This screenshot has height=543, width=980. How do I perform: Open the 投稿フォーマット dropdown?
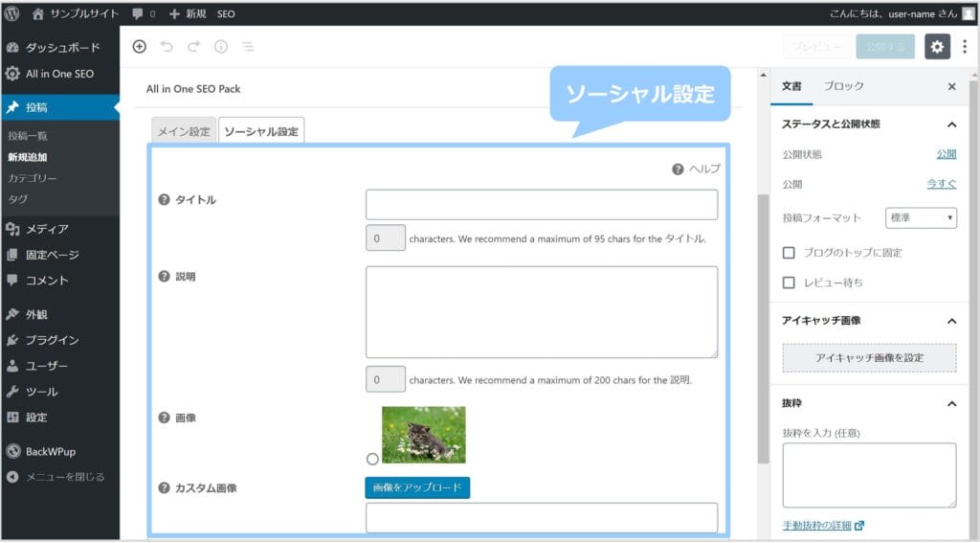tap(921, 218)
